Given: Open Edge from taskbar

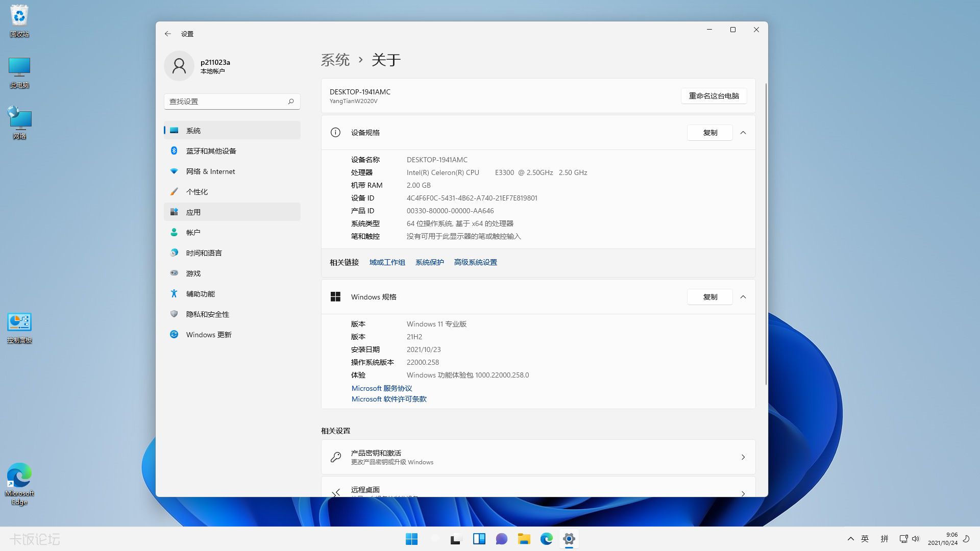Looking at the screenshot, I should coord(547,539).
